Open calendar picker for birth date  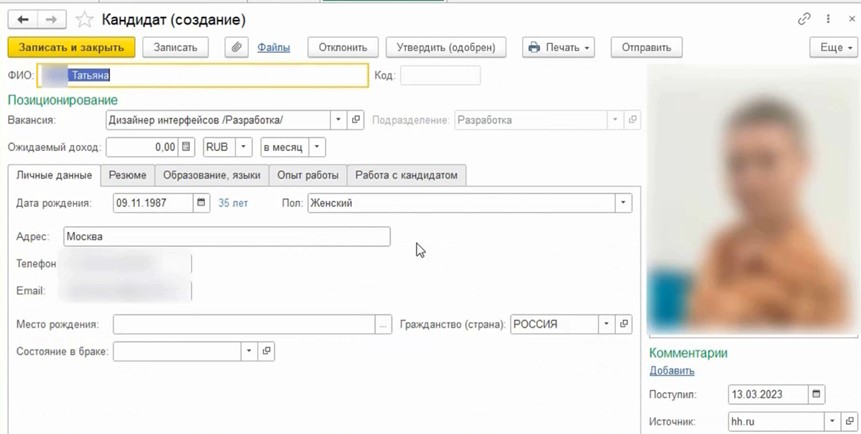(x=201, y=203)
